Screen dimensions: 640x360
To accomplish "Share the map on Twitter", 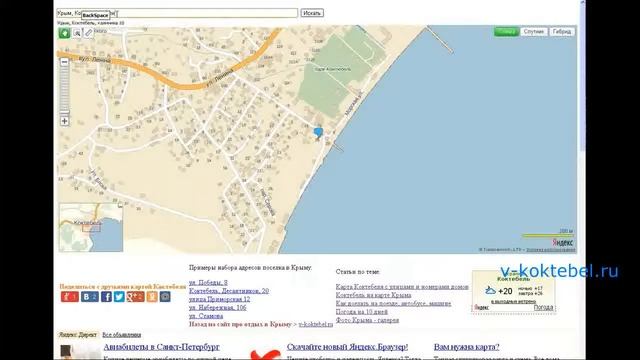I will pos(119,297).
